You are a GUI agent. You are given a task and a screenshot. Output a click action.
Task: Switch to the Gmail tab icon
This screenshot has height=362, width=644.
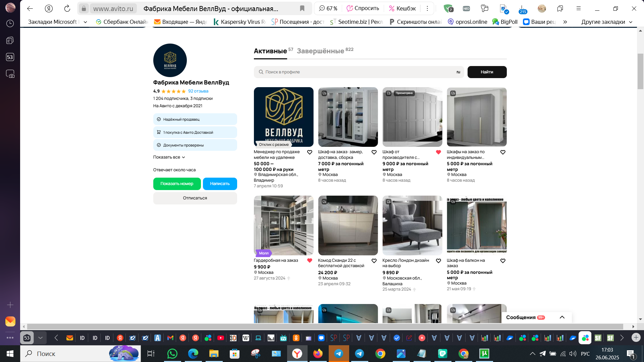click(x=170, y=338)
